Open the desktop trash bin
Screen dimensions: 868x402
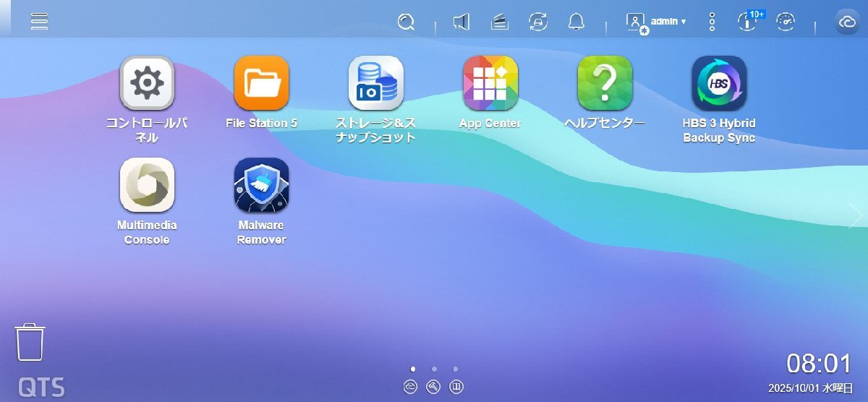click(x=30, y=342)
